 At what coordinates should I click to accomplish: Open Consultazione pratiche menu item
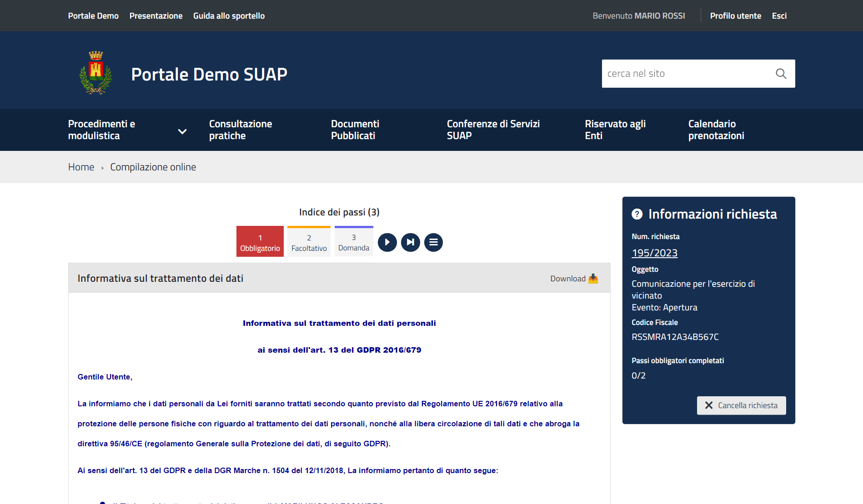[x=241, y=130]
